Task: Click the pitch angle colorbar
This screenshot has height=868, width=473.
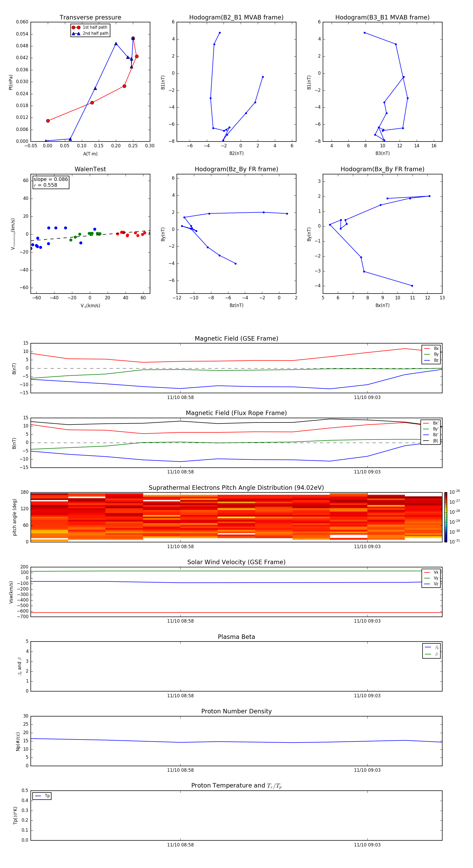Action: [446, 517]
